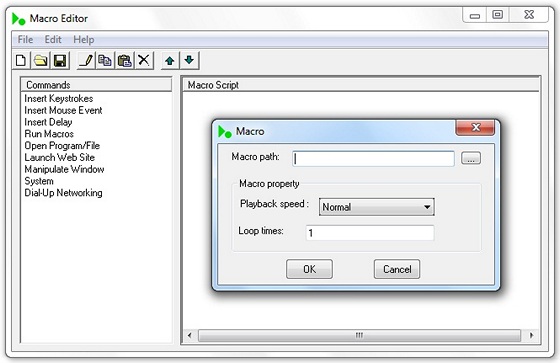Open the Edit menu
The image size is (560, 363).
click(x=53, y=40)
